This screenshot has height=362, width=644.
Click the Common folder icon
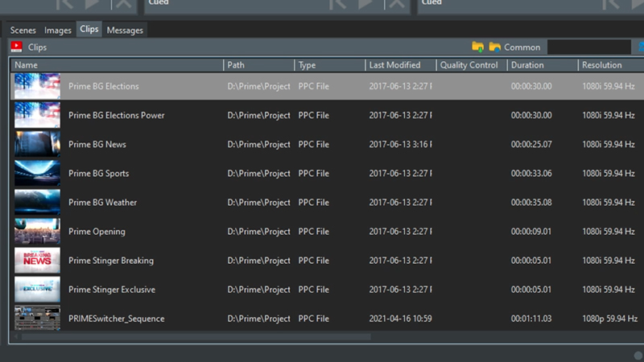(495, 47)
